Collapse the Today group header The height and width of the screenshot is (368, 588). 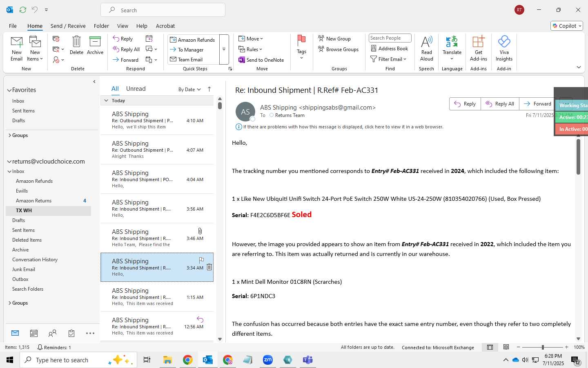coord(106,101)
